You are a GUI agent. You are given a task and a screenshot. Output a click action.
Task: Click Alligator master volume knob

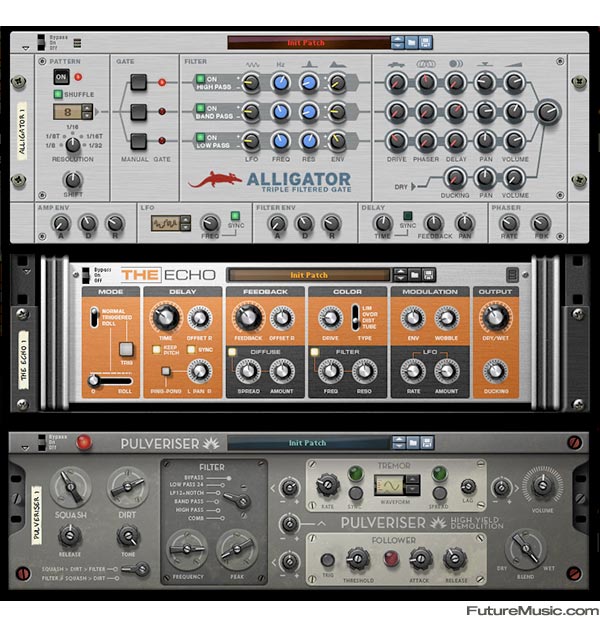tap(548, 112)
